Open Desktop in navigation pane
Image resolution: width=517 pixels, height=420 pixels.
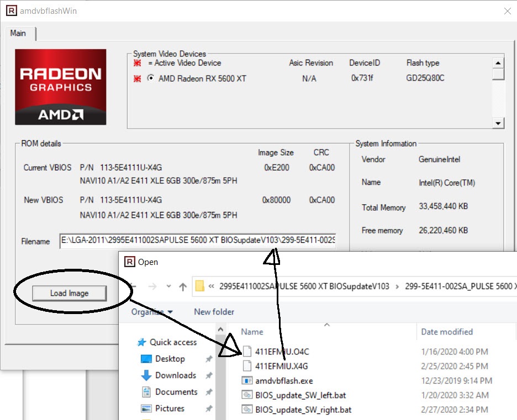(170, 359)
